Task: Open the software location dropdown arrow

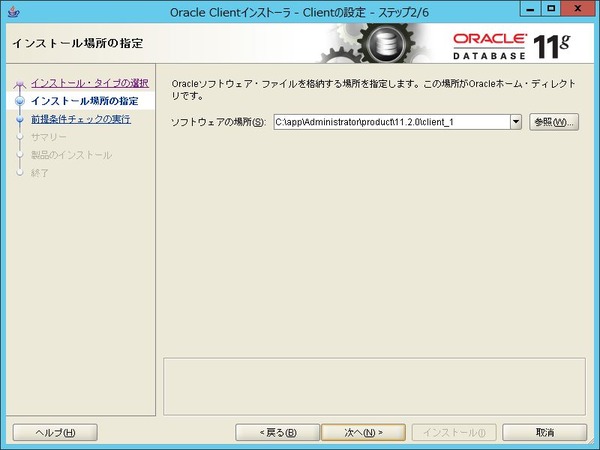Action: click(516, 122)
